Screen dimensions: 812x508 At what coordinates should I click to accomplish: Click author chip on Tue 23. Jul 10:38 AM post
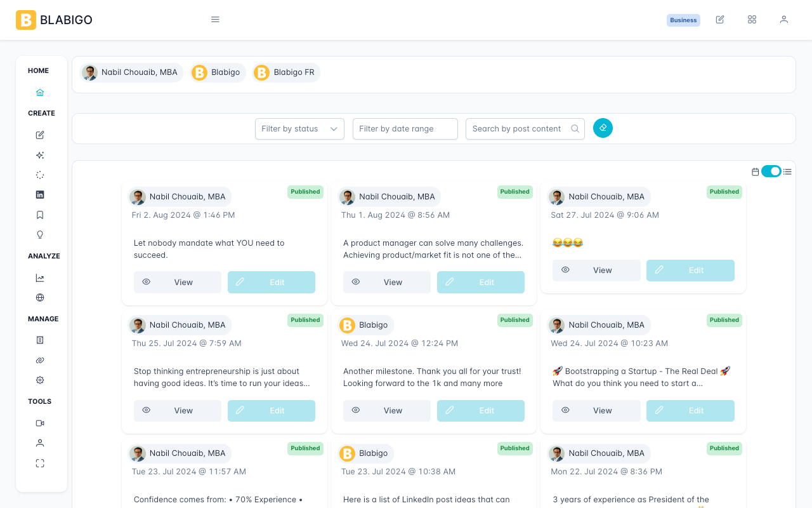tap(366, 453)
